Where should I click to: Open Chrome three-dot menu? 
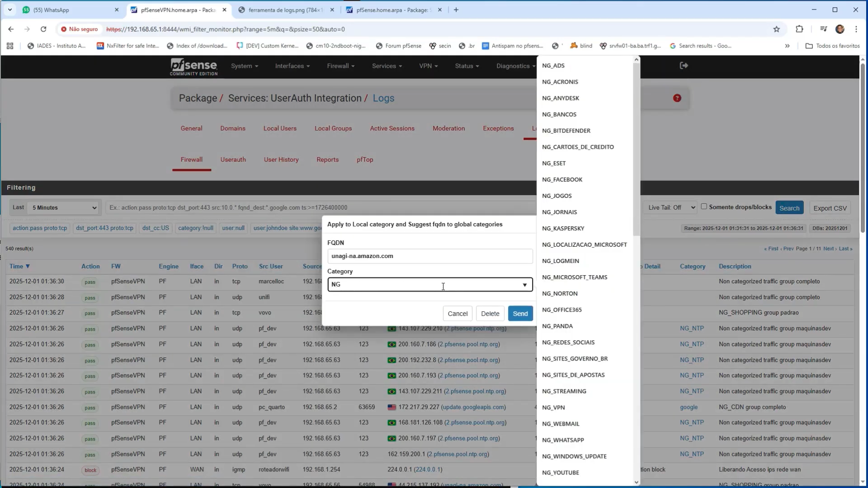click(x=856, y=29)
